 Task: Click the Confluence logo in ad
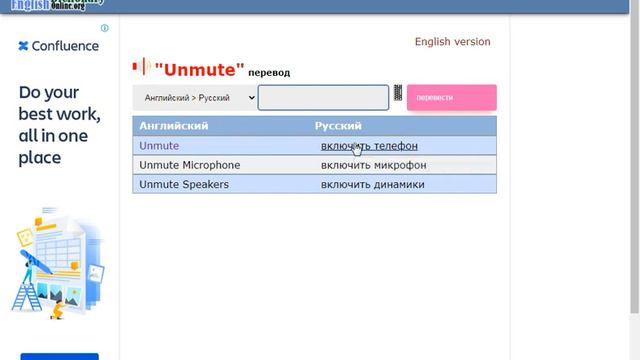pos(59,46)
